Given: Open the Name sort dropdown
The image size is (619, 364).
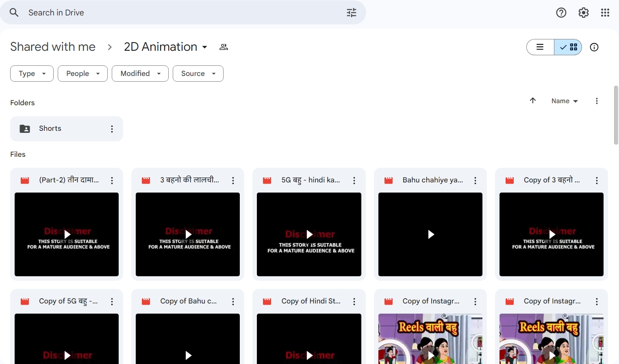Looking at the screenshot, I should tap(565, 101).
